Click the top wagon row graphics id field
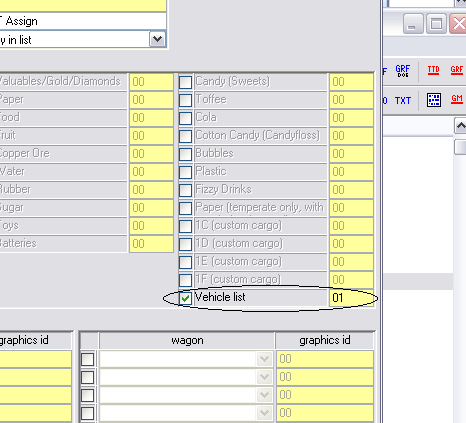This screenshot has height=423, width=466. click(x=325, y=359)
